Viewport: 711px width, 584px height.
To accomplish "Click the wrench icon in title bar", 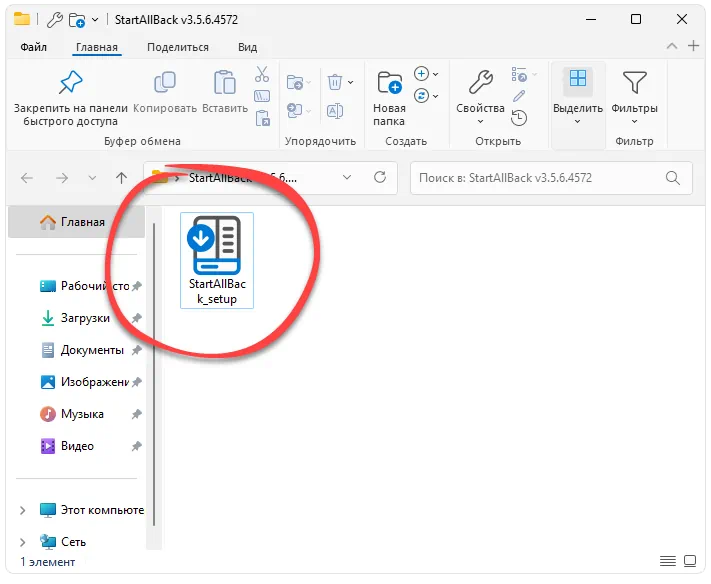I will tap(55, 19).
